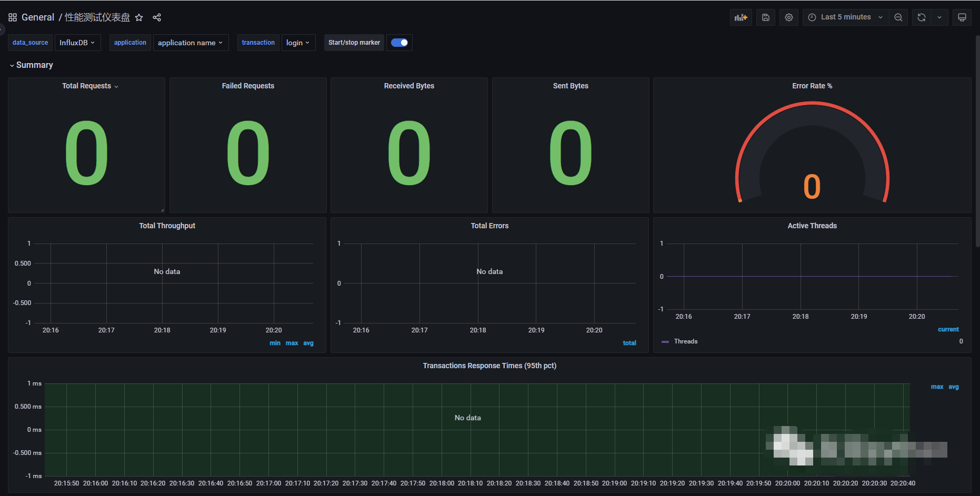Click the Sent Bytes panel title

(571, 86)
